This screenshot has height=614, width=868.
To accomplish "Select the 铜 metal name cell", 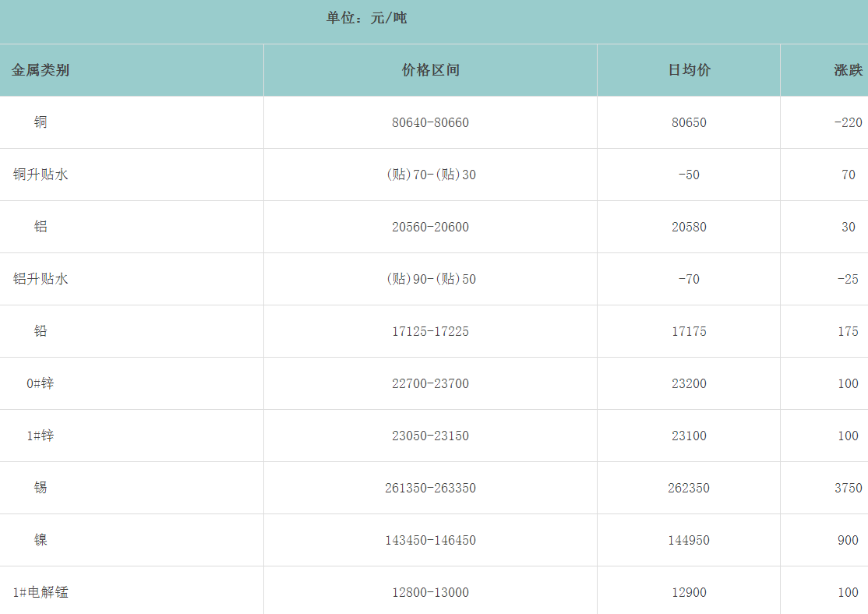I will 41,122.
